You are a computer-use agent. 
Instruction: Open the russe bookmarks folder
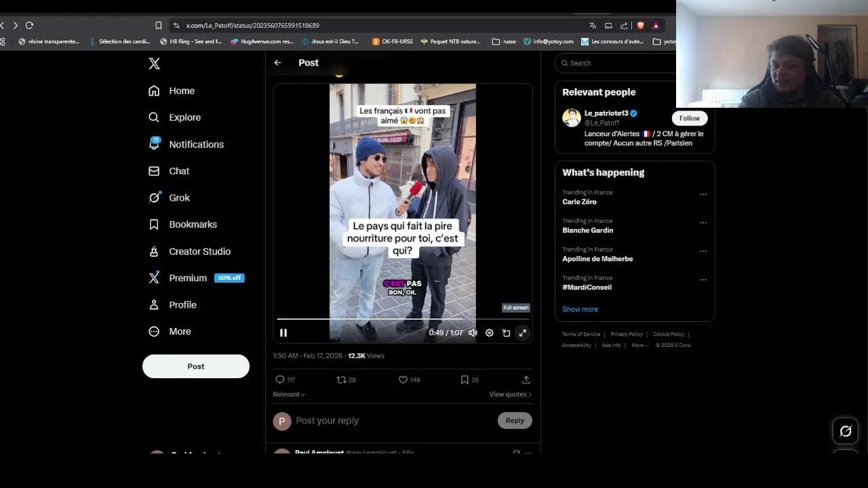coord(504,41)
